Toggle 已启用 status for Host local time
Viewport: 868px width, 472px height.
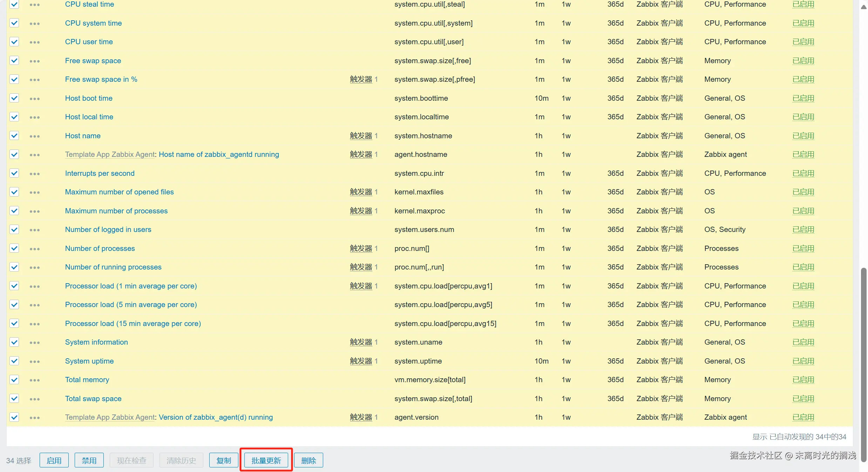803,117
